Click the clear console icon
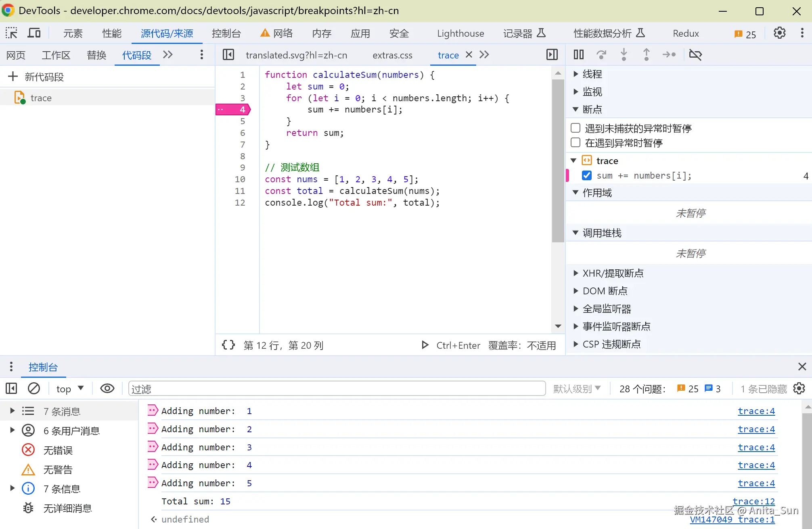The width and height of the screenshot is (812, 529). tap(34, 389)
